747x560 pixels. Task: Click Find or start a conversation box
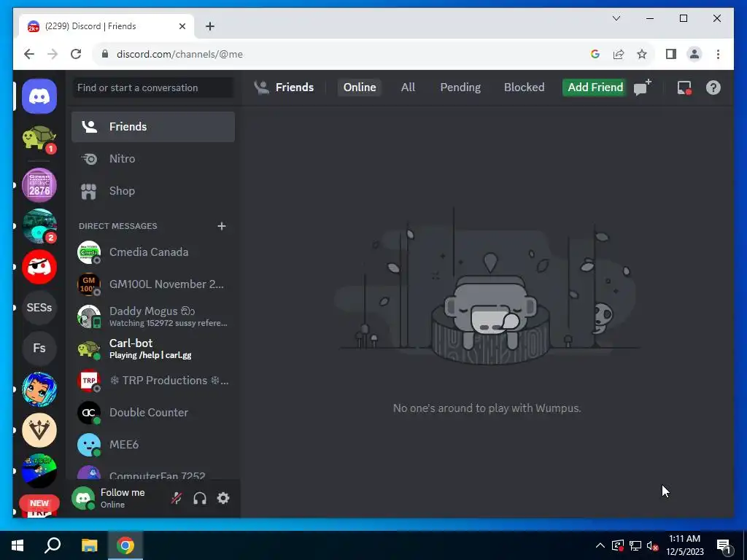click(153, 87)
